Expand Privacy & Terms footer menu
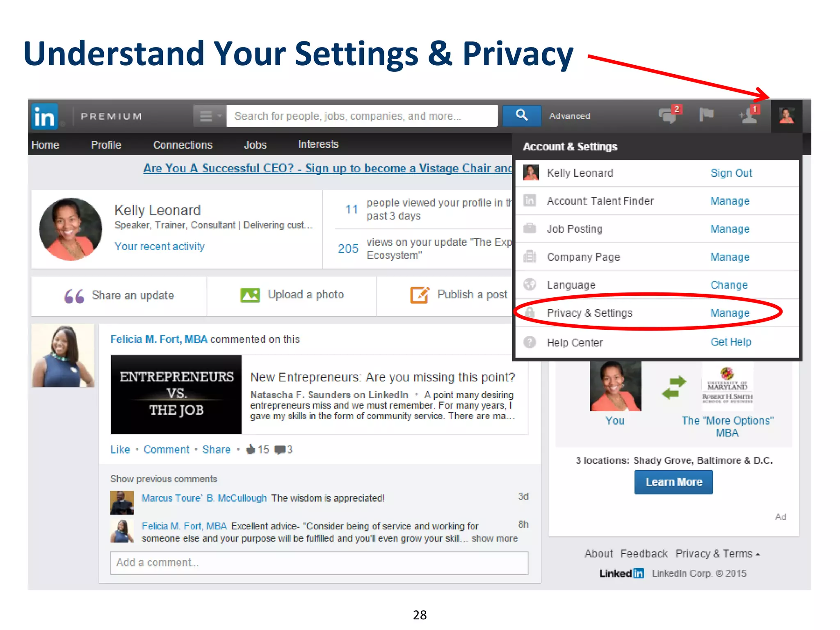Screen dimensions: 840x630 (718, 554)
